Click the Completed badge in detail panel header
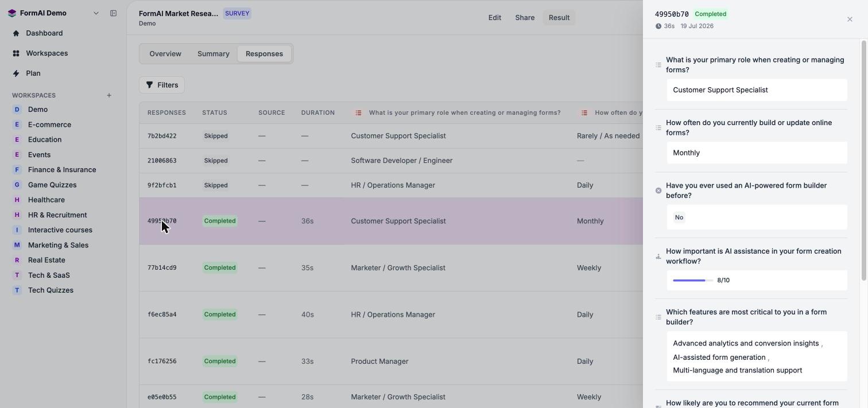Screen dimensions: 868x408 tap(711, 14)
